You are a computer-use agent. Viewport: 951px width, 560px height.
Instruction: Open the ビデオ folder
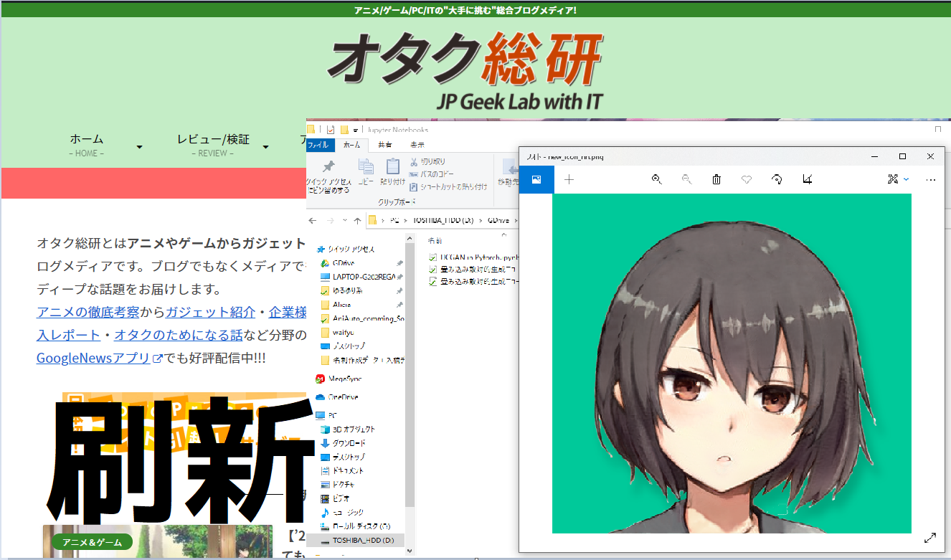[x=335, y=498]
